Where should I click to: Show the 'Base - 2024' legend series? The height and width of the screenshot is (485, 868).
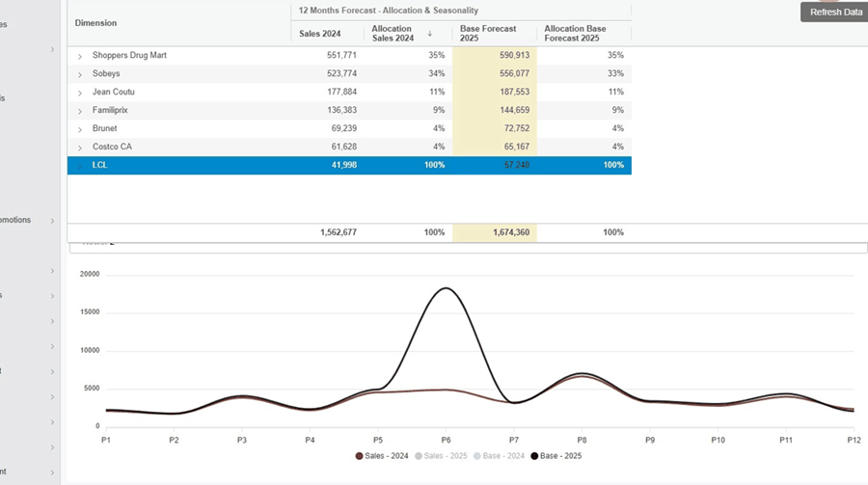click(499, 456)
